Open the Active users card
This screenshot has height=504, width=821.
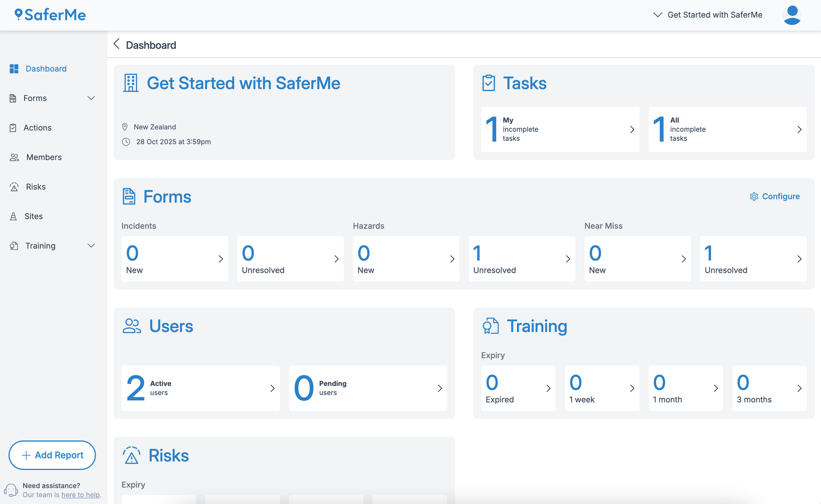200,388
